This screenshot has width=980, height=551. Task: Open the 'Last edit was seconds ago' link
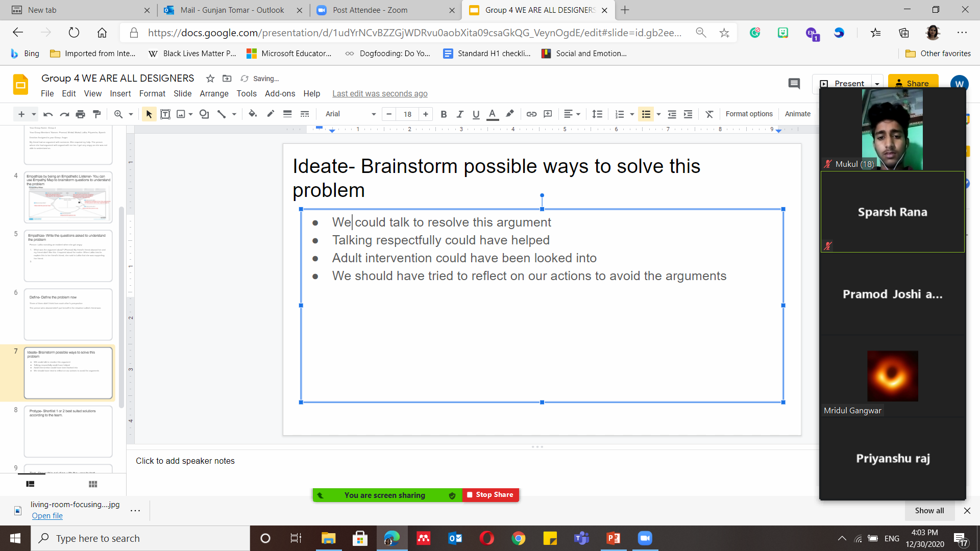380,94
